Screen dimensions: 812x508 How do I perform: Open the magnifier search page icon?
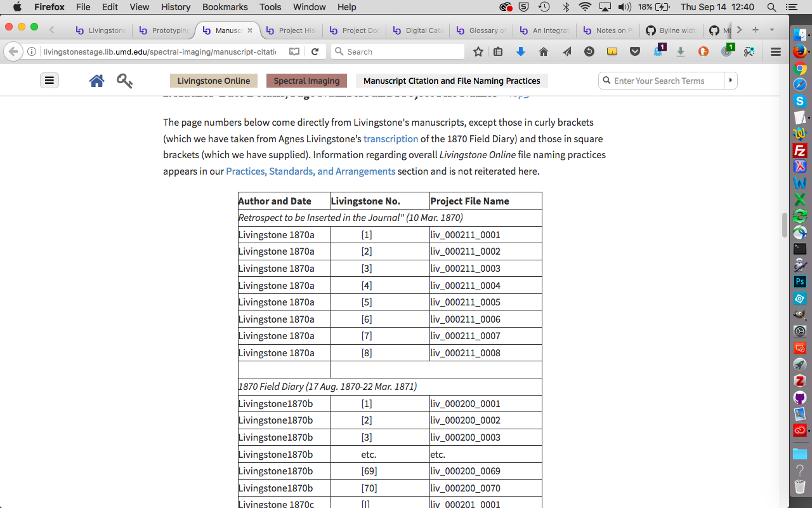pyautogui.click(x=124, y=81)
